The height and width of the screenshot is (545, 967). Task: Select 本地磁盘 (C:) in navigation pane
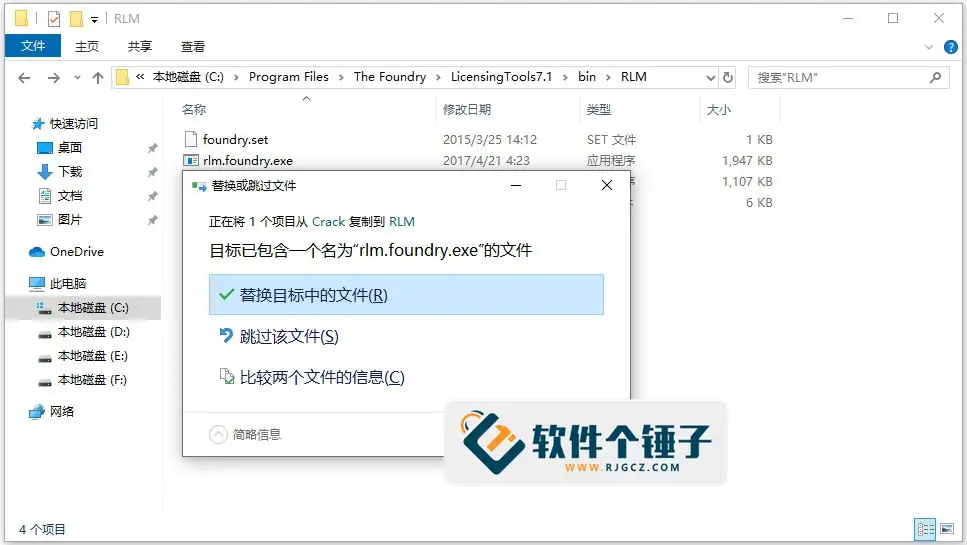(x=83, y=308)
